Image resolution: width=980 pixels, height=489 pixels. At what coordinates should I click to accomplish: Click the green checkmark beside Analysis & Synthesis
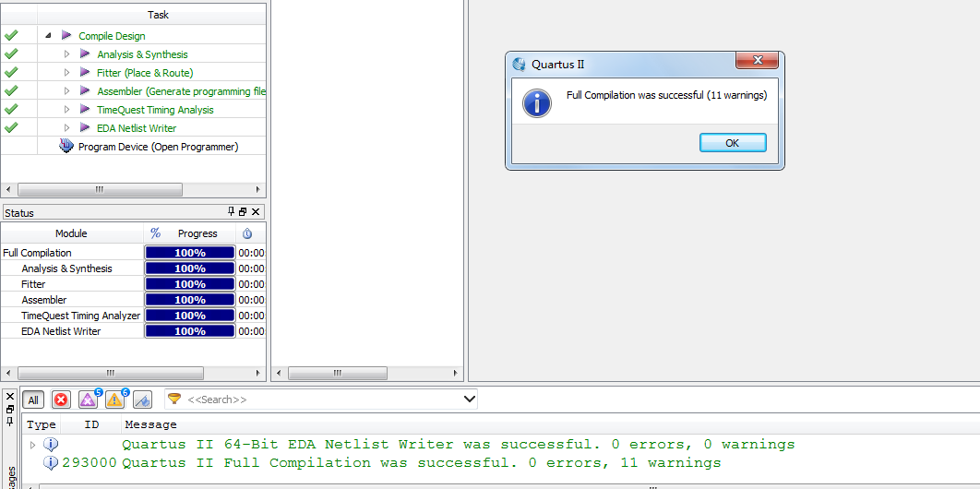(11, 54)
